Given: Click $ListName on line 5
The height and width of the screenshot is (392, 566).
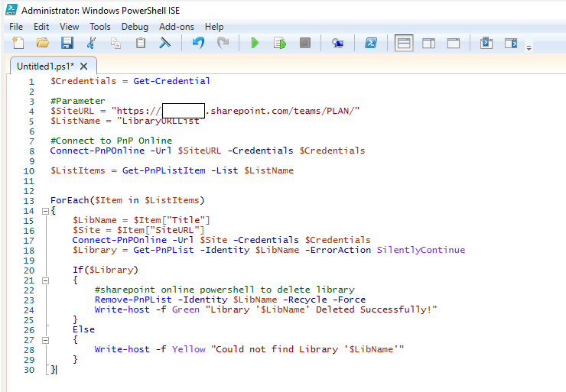Looking at the screenshot, I should [75, 121].
